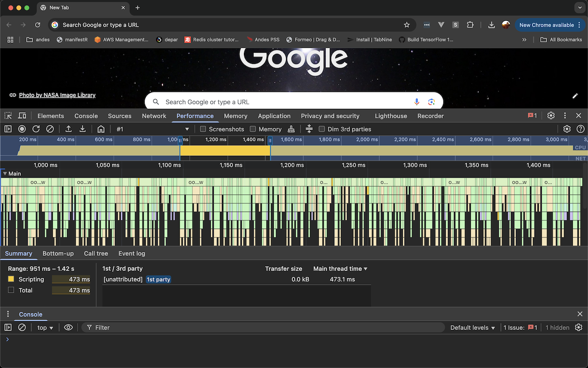
Task: Clear the current performance recording
Action: 50,129
